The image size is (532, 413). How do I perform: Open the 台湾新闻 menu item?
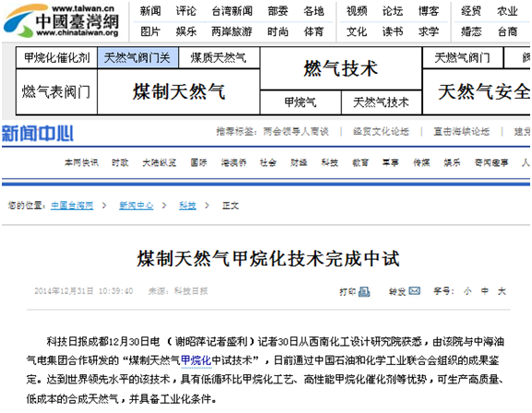[232, 11]
